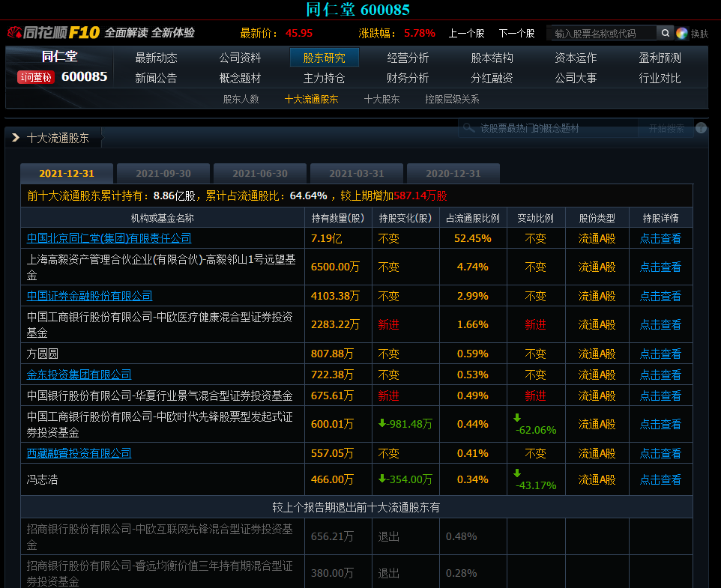The image size is (721, 588).
Task: Open the 公司资料 menu
Action: pos(240,58)
